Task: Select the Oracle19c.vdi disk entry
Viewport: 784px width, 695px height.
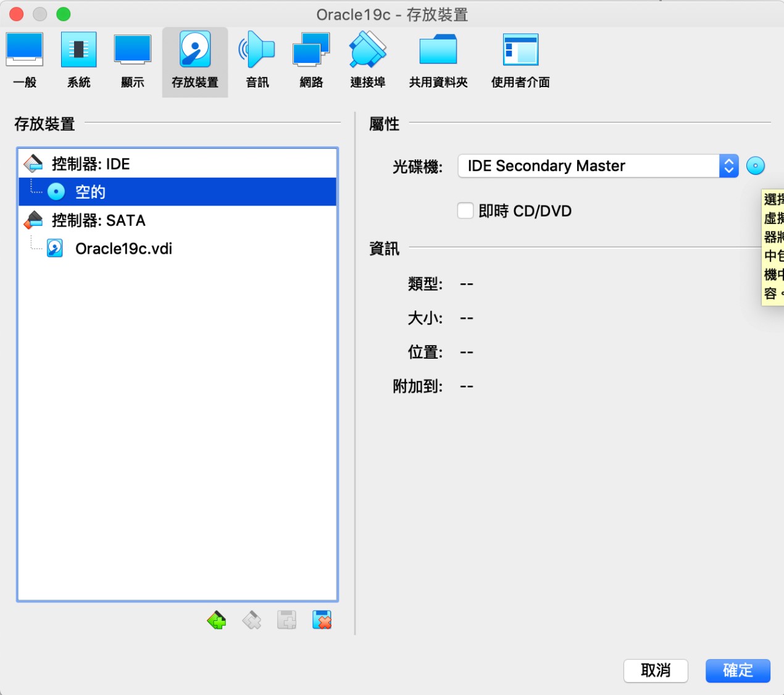Action: click(x=178, y=249)
